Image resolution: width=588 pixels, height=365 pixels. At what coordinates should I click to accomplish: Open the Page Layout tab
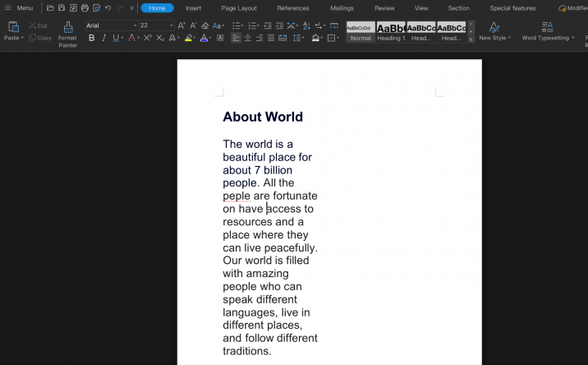[x=239, y=8]
